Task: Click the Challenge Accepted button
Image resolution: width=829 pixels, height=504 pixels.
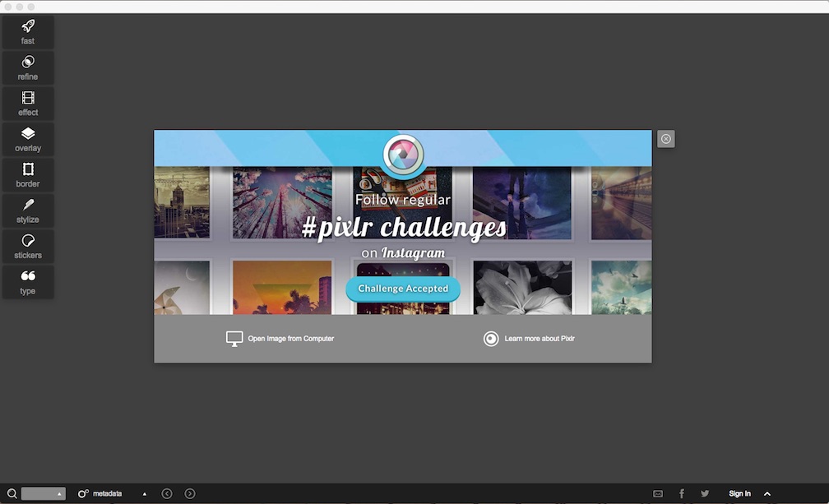Action: (403, 289)
